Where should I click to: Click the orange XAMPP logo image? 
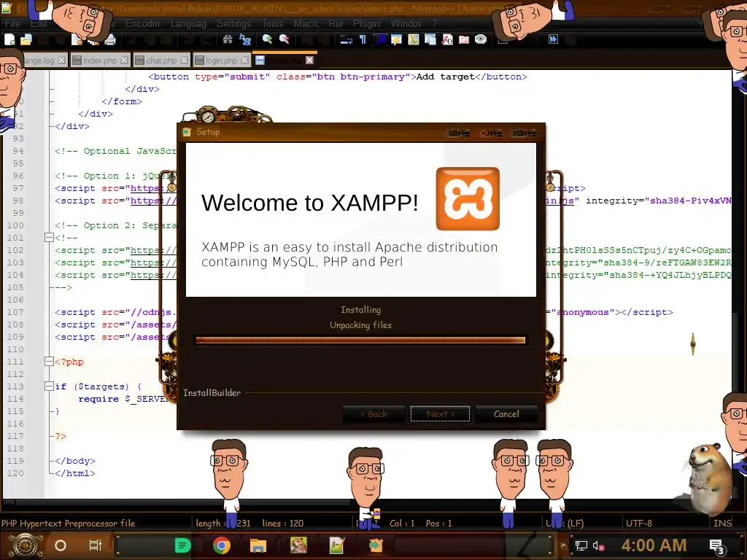coord(468,198)
